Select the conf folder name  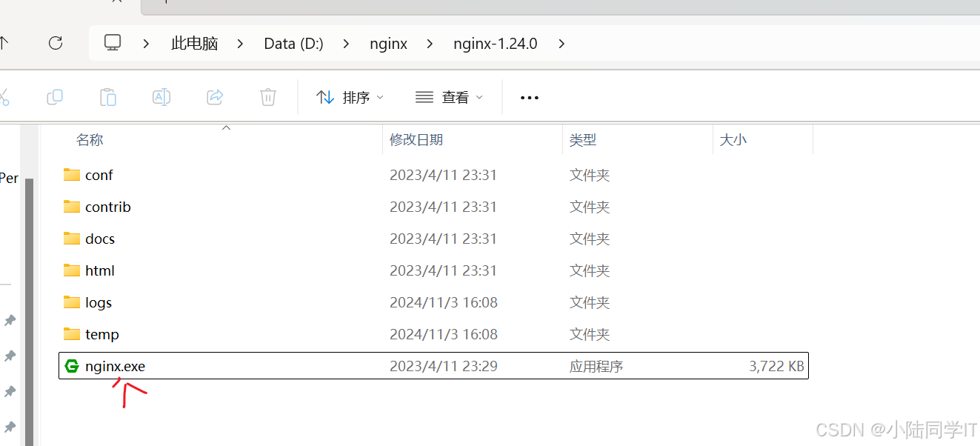tap(99, 175)
